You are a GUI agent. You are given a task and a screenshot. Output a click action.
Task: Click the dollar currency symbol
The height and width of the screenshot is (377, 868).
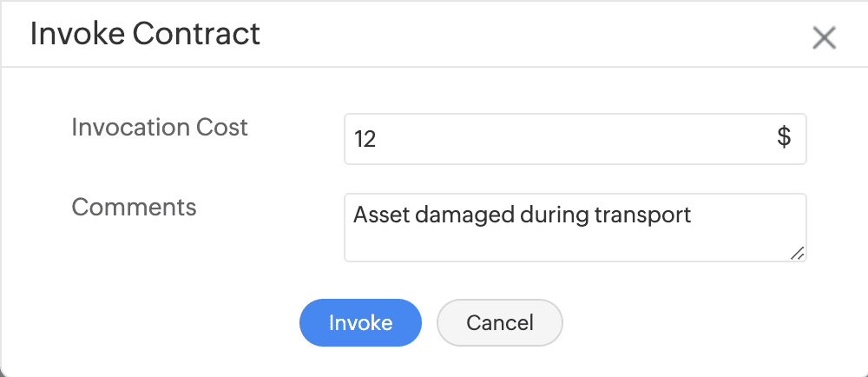click(x=784, y=138)
